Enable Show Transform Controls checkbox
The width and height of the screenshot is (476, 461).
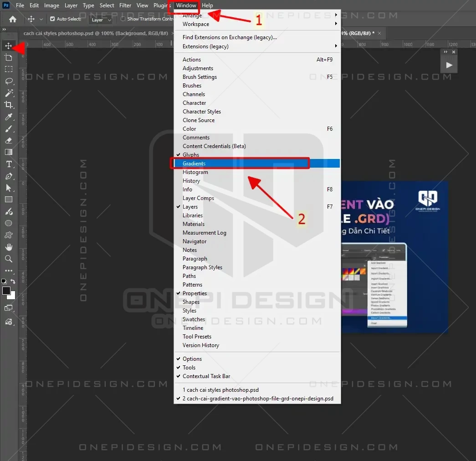123,19
